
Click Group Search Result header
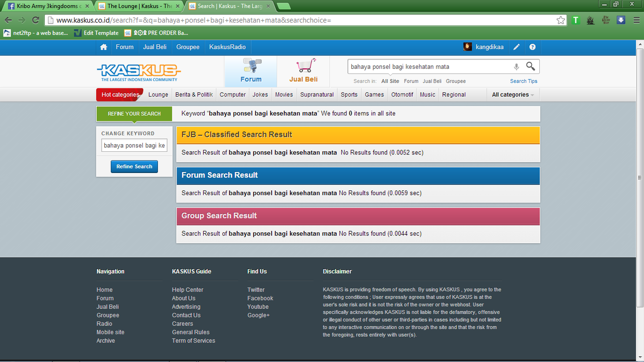pos(358,216)
